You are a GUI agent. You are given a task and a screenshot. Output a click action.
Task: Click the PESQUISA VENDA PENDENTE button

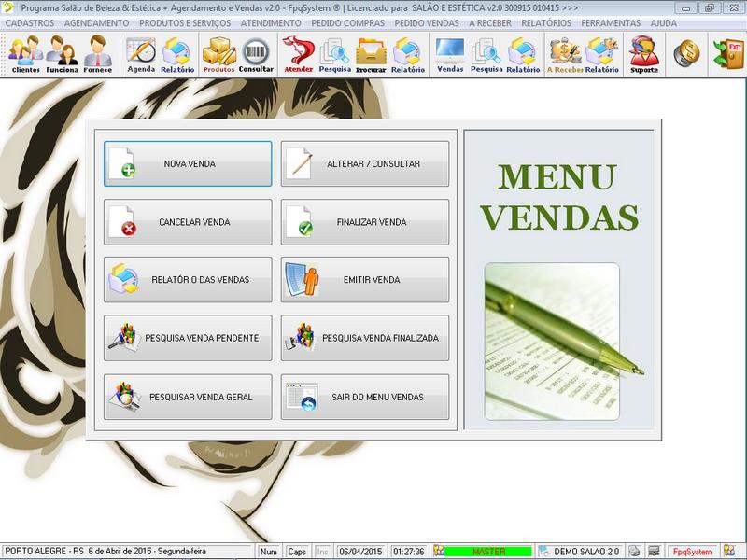pyautogui.click(x=188, y=338)
